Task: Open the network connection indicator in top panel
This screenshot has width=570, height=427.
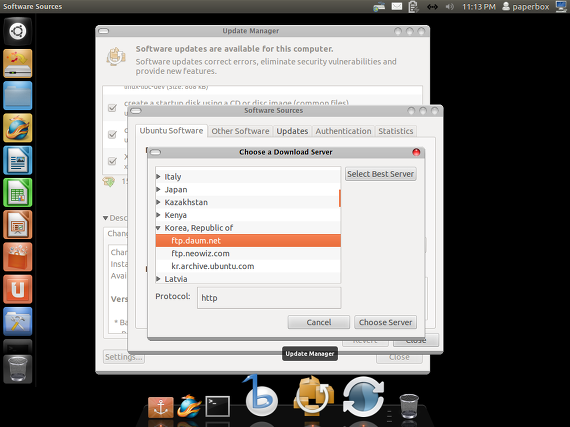Action: coord(432,7)
